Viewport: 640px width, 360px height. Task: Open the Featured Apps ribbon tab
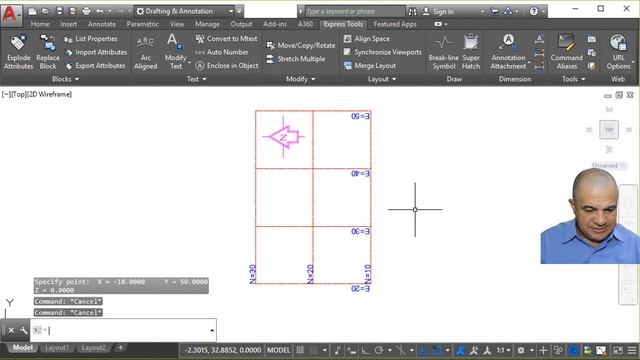[x=395, y=24]
